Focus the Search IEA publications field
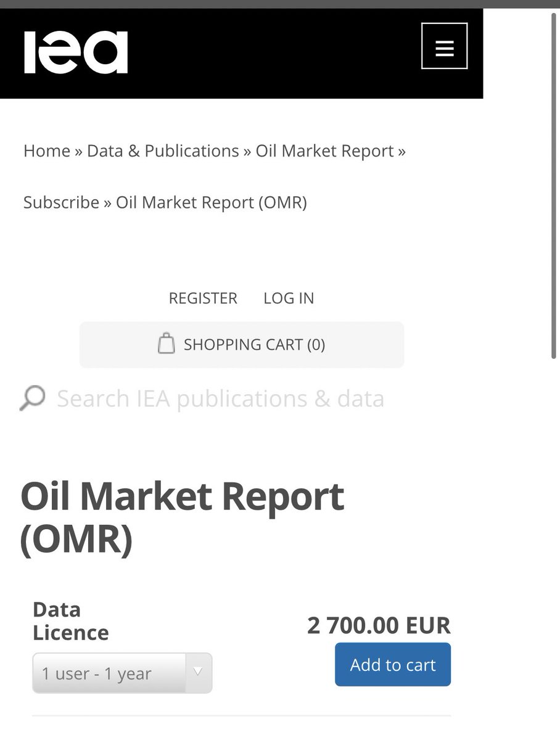Screen dimensions: 560x740 (221, 398)
